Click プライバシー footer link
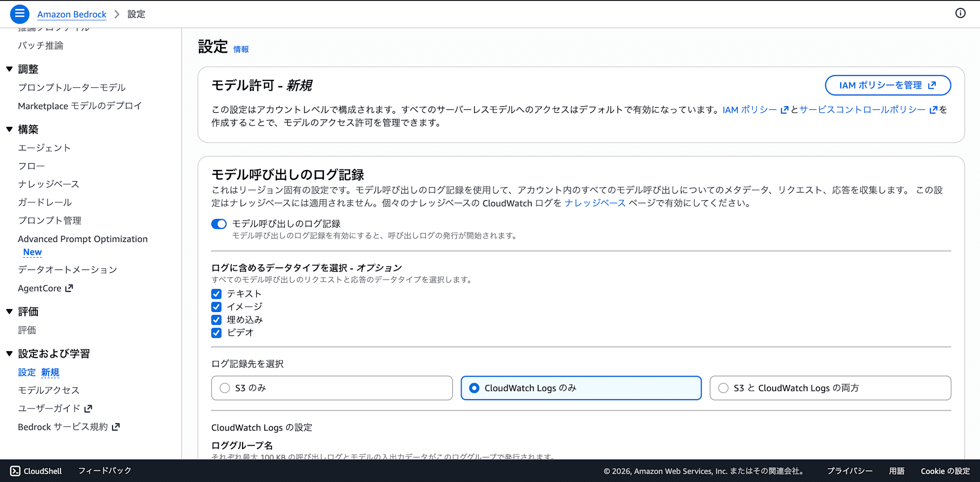This screenshot has height=482, width=980. click(850, 471)
